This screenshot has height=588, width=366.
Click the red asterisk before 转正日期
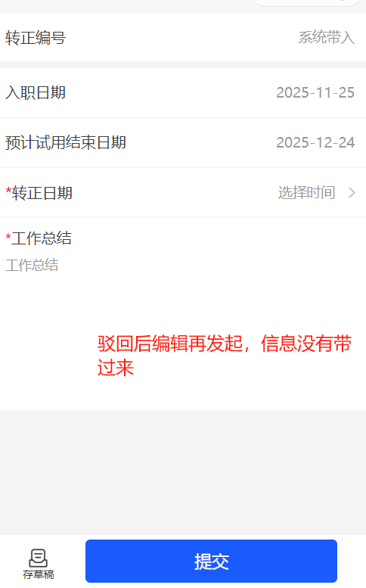(x=8, y=191)
